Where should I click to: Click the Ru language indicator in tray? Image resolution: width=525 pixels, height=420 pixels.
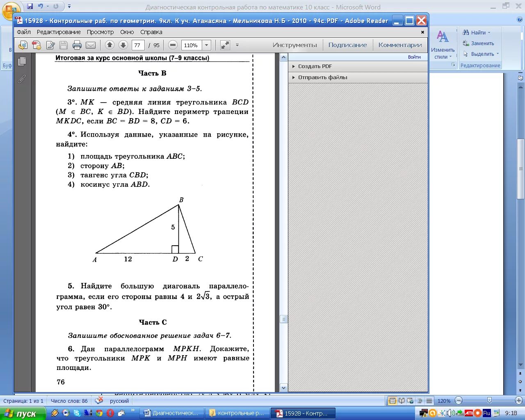(487, 413)
